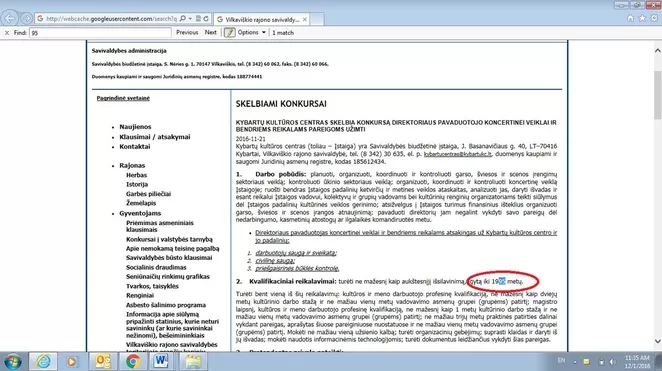Refresh the page with the reload icon

[x=206, y=19]
